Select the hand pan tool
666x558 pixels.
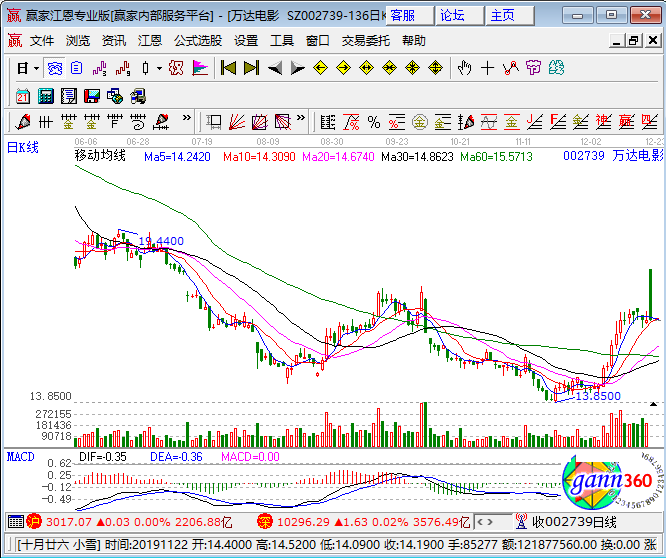pos(465,68)
